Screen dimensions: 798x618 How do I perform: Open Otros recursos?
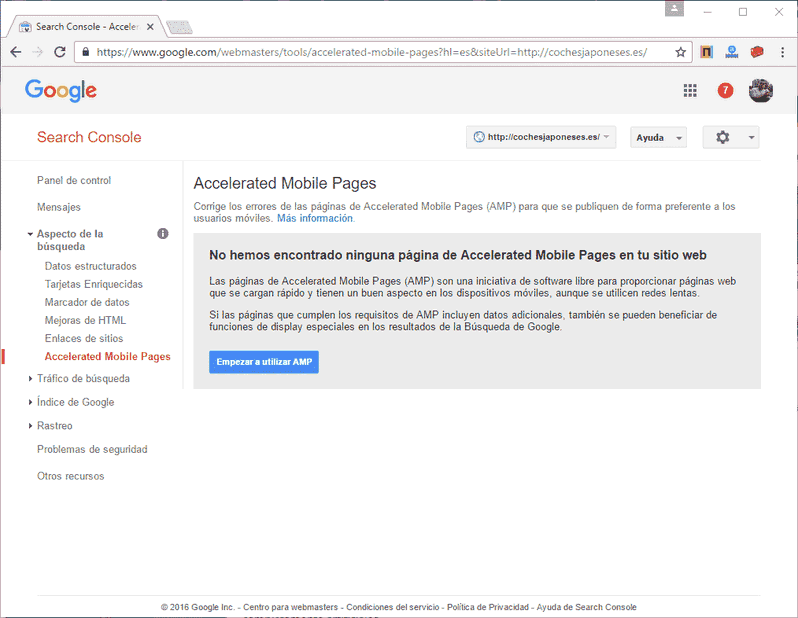pos(71,476)
